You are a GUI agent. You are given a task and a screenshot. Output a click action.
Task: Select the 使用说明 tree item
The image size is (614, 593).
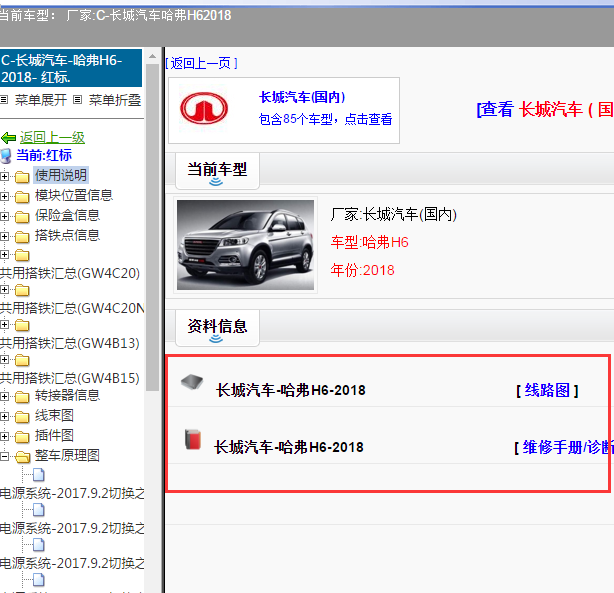61,175
